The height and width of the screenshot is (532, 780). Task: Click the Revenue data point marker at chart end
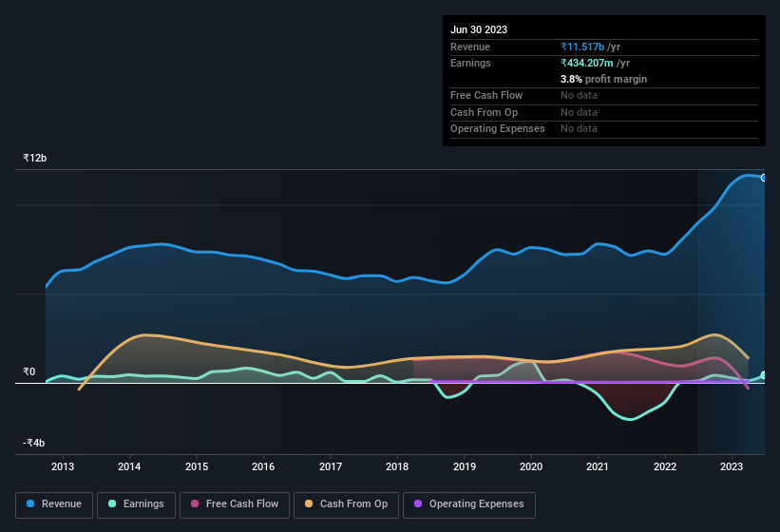click(764, 178)
